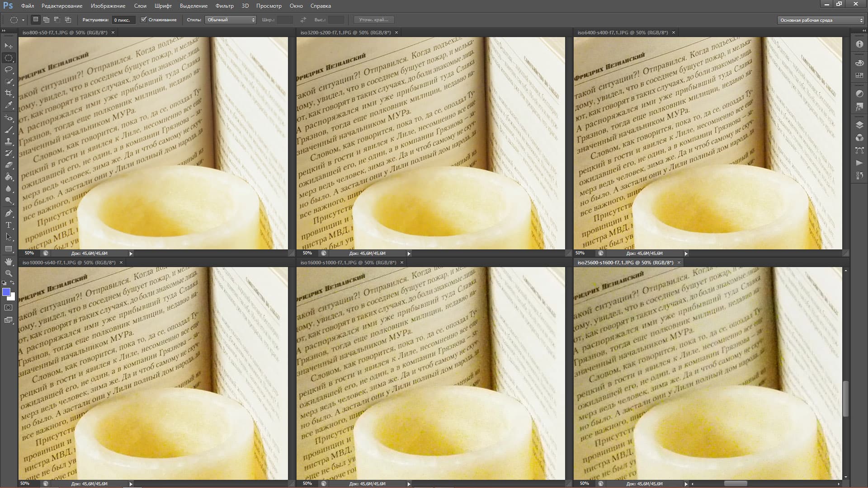Select the Crop tool
This screenshot has height=488, width=868.
[x=9, y=93]
